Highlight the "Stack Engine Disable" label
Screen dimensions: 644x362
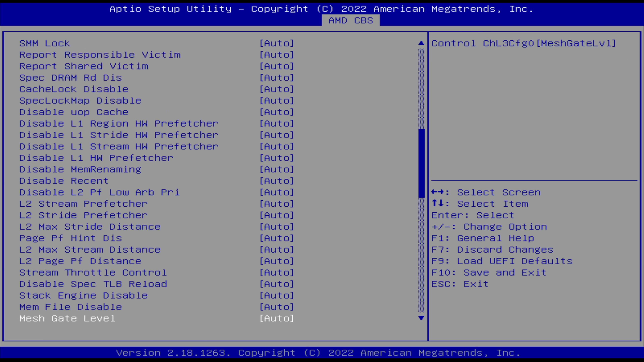84,295
